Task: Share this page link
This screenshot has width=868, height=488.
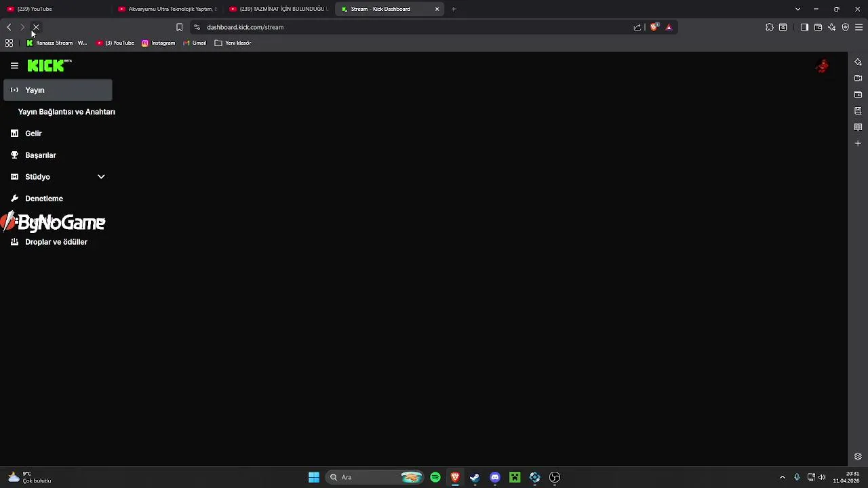Action: pos(637,27)
